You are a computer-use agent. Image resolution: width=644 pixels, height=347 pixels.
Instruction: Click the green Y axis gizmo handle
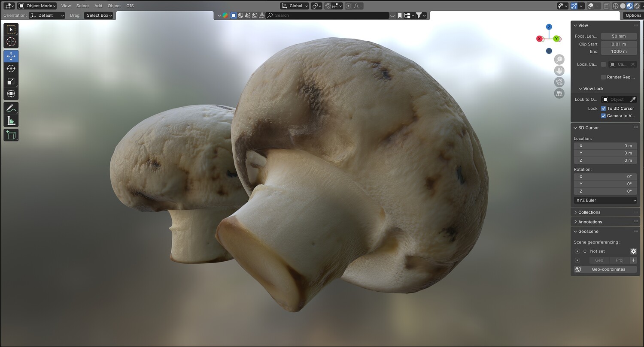click(556, 39)
